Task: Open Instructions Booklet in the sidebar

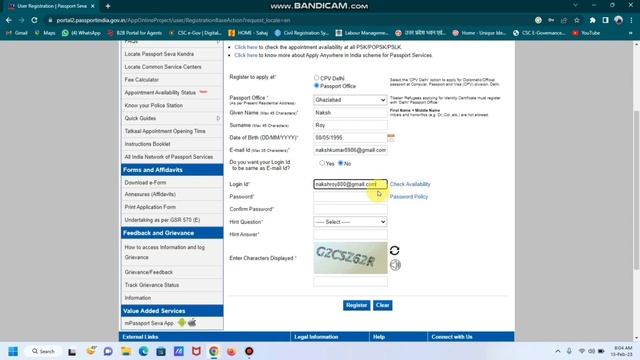Action: click(147, 144)
